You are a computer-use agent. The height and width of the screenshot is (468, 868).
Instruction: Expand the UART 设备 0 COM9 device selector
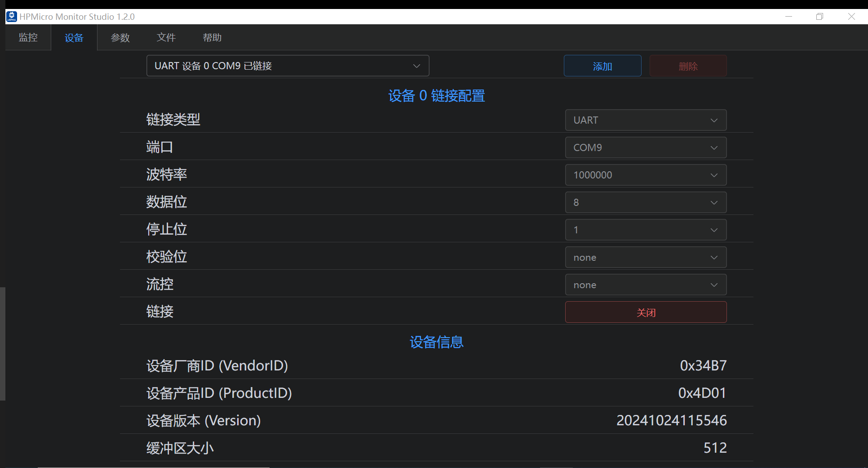[288, 66]
